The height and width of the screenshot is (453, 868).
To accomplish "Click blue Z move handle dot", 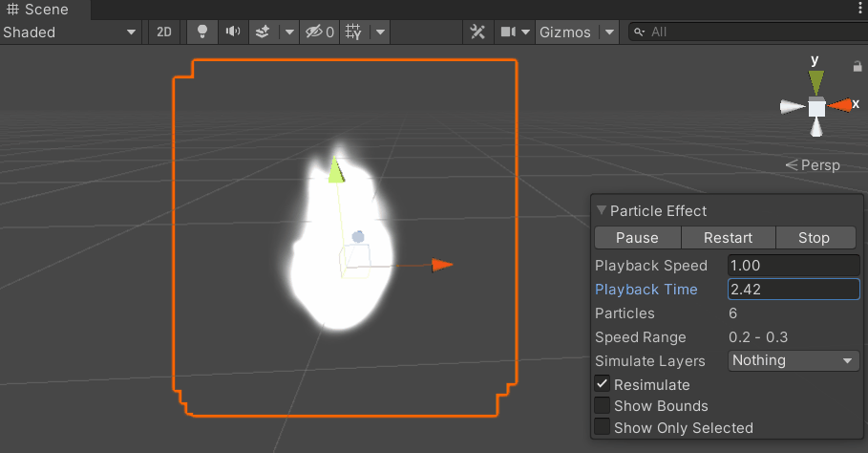I will pos(358,237).
